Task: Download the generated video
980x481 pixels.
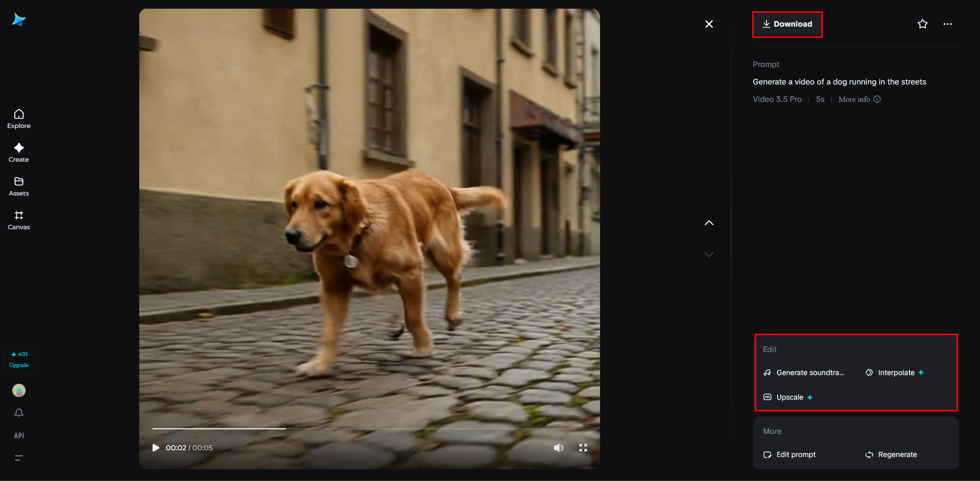Action: click(x=787, y=24)
